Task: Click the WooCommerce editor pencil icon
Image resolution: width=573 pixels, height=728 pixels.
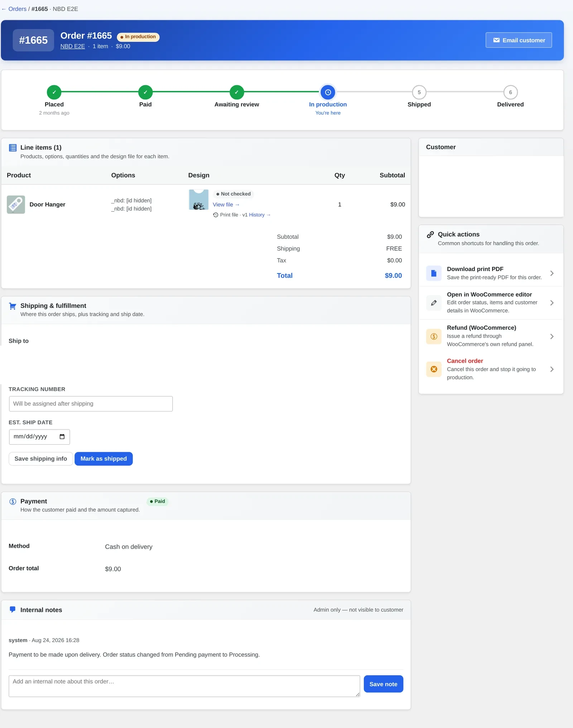Action: coord(434,303)
